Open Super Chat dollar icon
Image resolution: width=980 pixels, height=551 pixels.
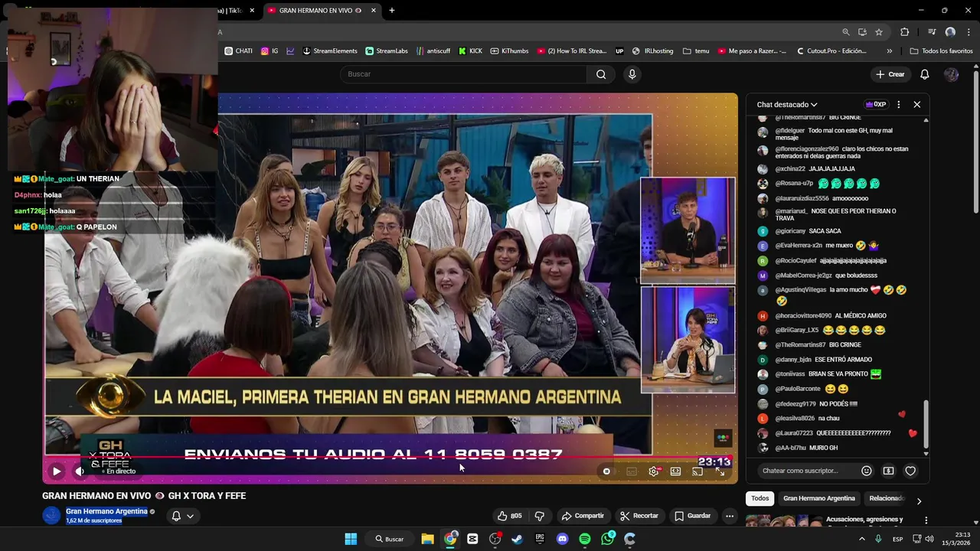click(888, 471)
